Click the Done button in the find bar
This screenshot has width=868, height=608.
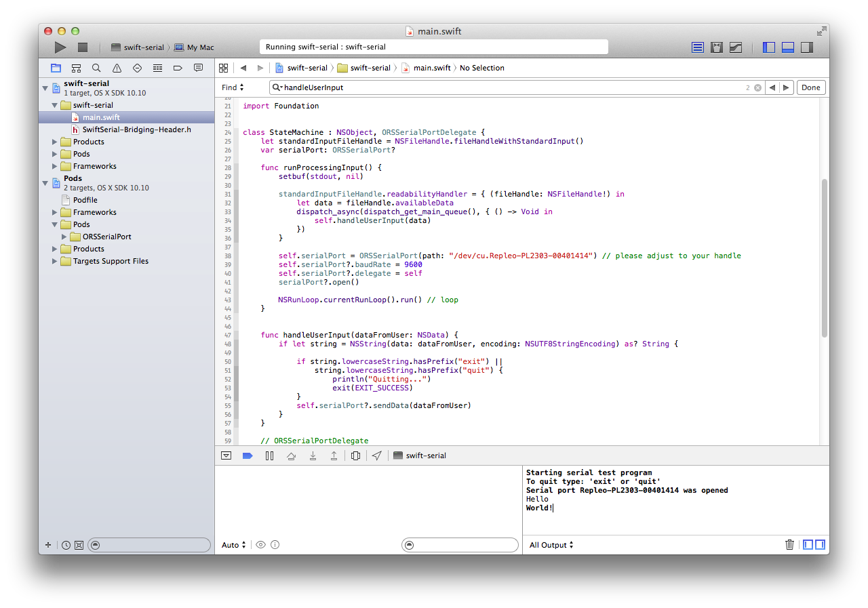click(811, 87)
